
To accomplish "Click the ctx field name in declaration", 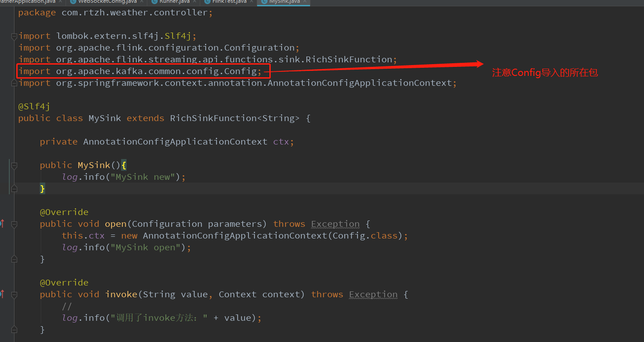I will pos(281,142).
